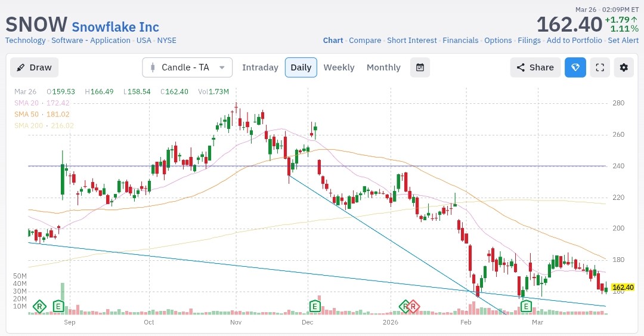Click the large 162.40 last price
The width and height of the screenshot is (644, 336).
tap(569, 24)
